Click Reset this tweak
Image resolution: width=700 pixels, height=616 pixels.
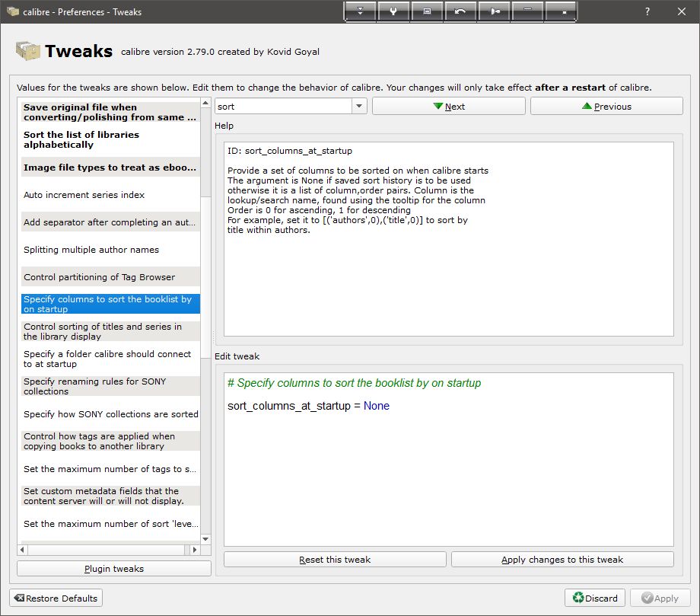(335, 559)
